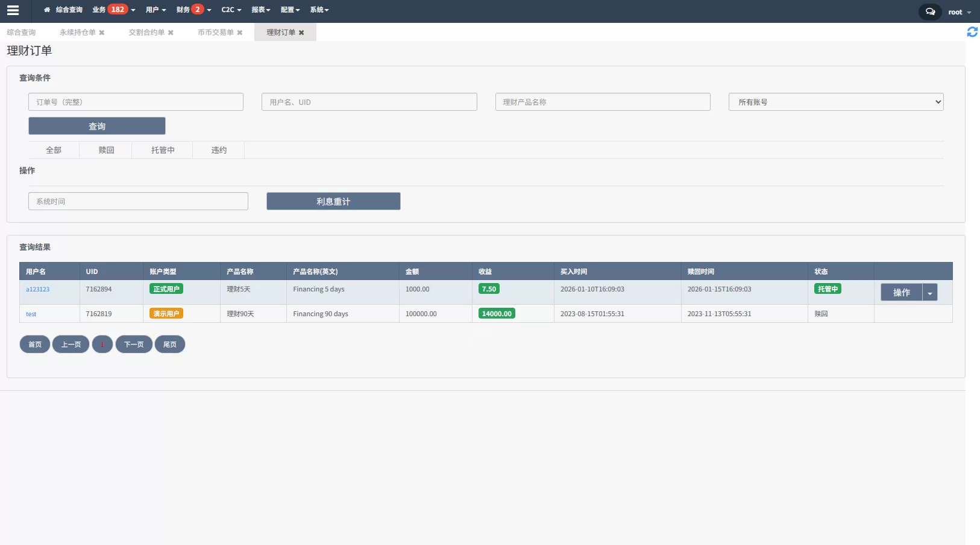Open the chat messages icon
This screenshot has width=980, height=545.
(930, 11)
